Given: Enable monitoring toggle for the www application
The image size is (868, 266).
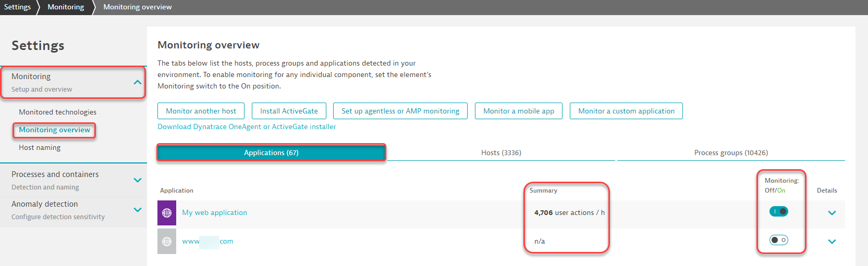Looking at the screenshot, I should [x=778, y=240].
